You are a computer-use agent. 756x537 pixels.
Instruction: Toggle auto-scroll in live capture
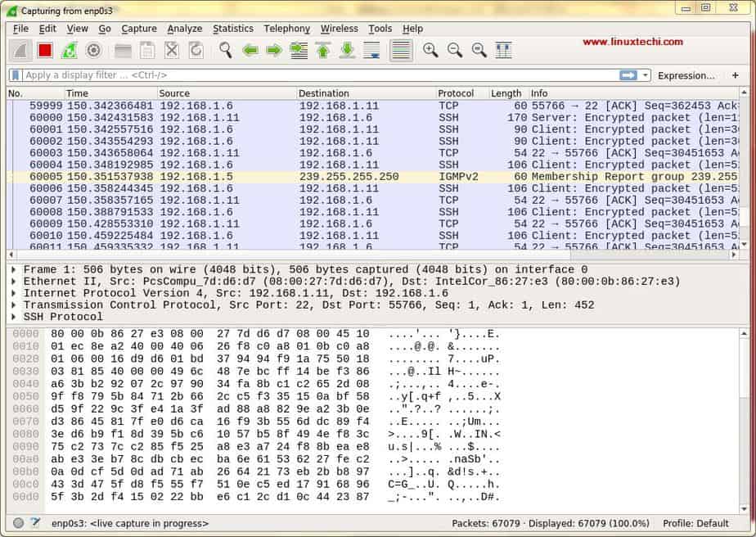click(371, 51)
